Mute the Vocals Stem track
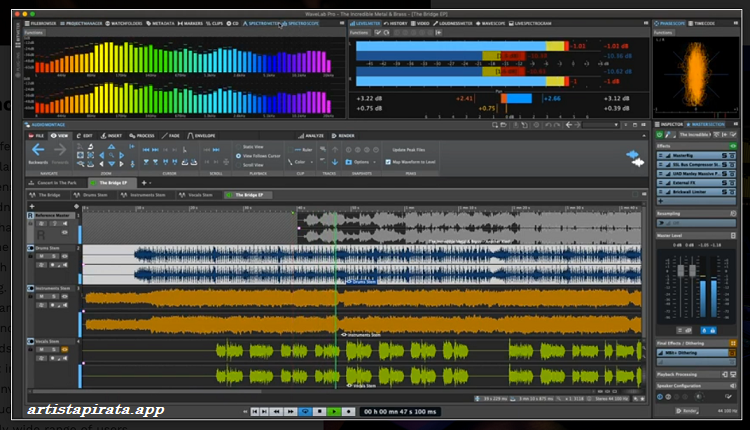750x430 pixels. pyautogui.click(x=42, y=350)
